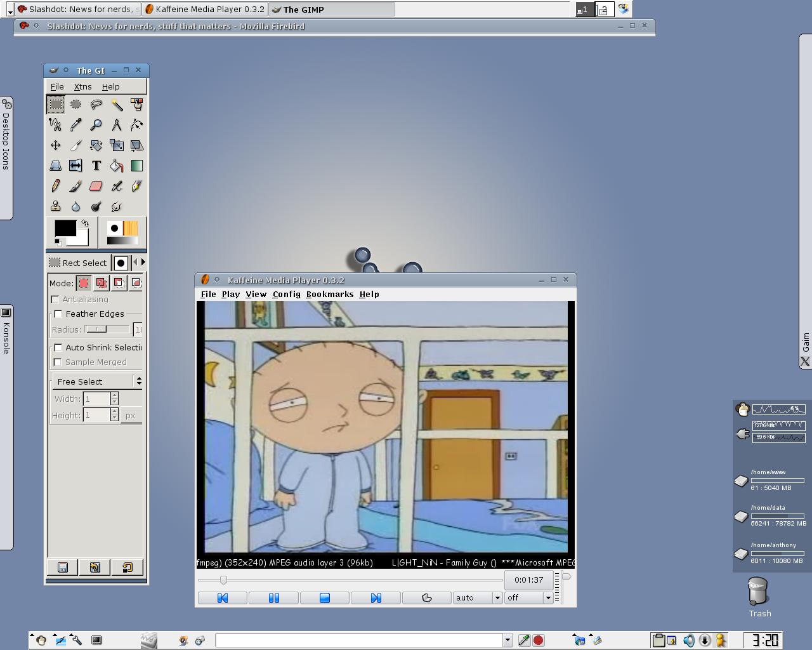Open the window list arrow in taskbar

point(10,11)
